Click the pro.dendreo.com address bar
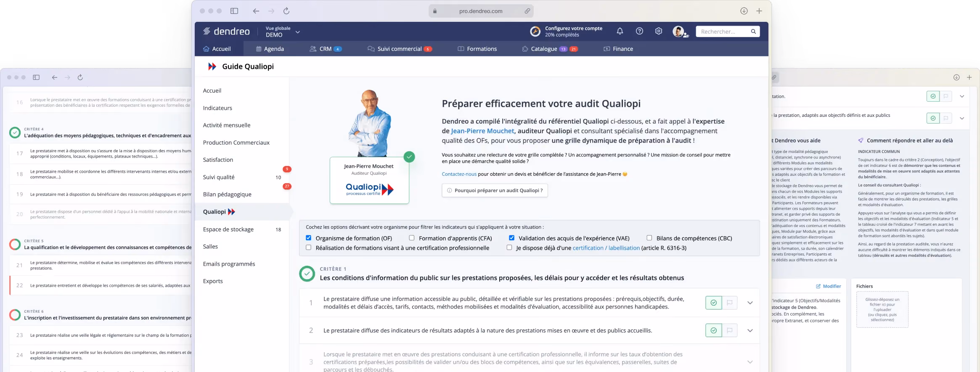The height and width of the screenshot is (372, 980). pyautogui.click(x=481, y=11)
